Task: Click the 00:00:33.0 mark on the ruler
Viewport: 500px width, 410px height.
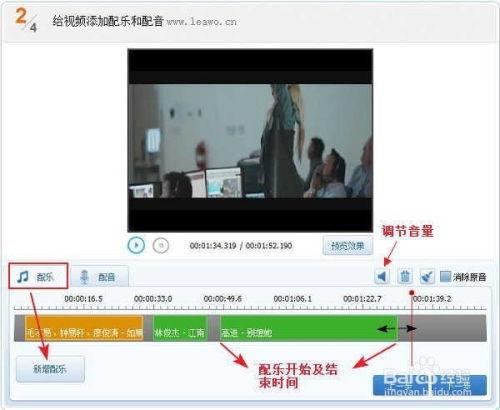Action: coord(153,299)
